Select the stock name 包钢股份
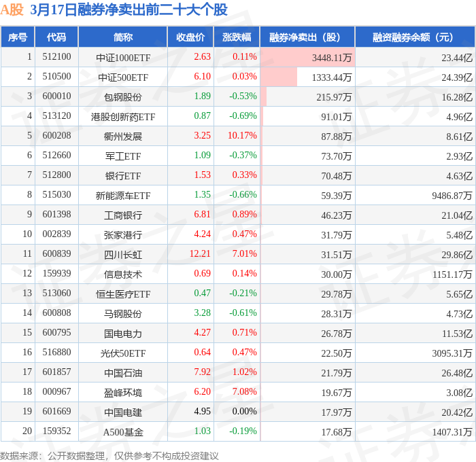The width and height of the screenshot is (476, 462). click(123, 96)
